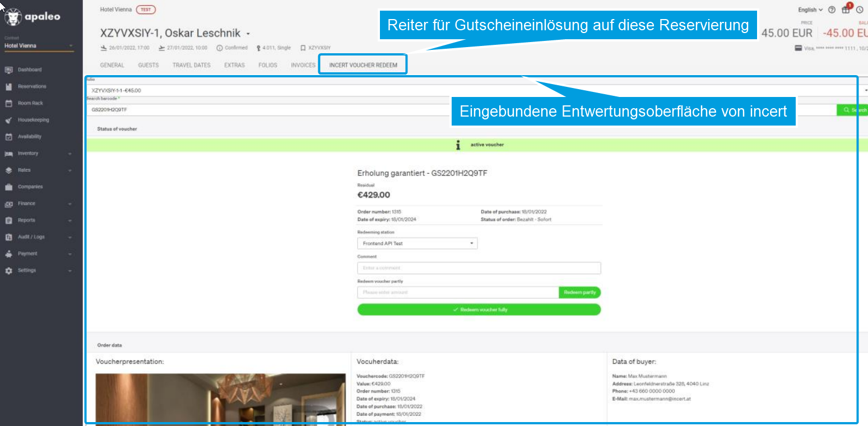
Task: Open the Room Rack view
Action: point(30,103)
